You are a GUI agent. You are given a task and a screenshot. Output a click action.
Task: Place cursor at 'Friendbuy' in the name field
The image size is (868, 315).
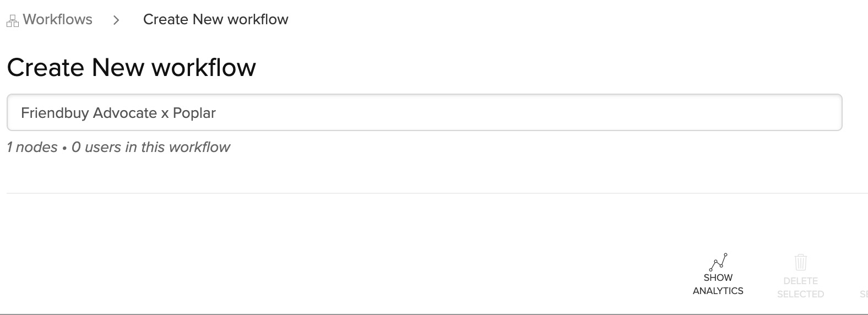pyautogui.click(x=54, y=113)
